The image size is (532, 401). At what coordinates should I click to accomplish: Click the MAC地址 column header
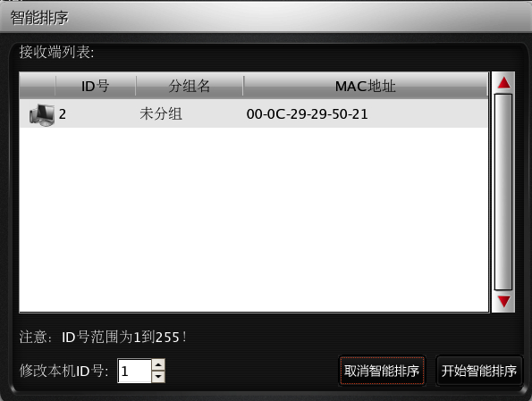tap(366, 86)
